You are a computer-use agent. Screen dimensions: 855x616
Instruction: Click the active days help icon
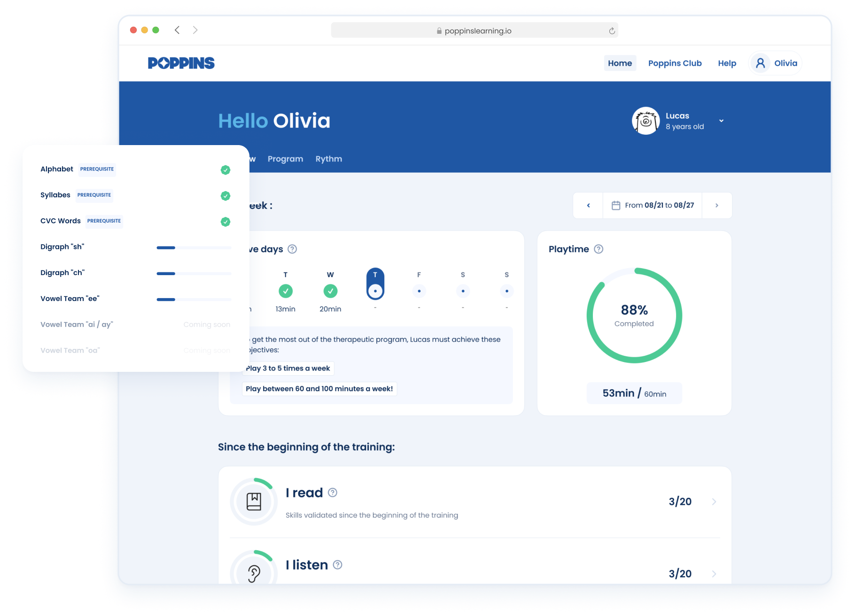click(x=292, y=249)
